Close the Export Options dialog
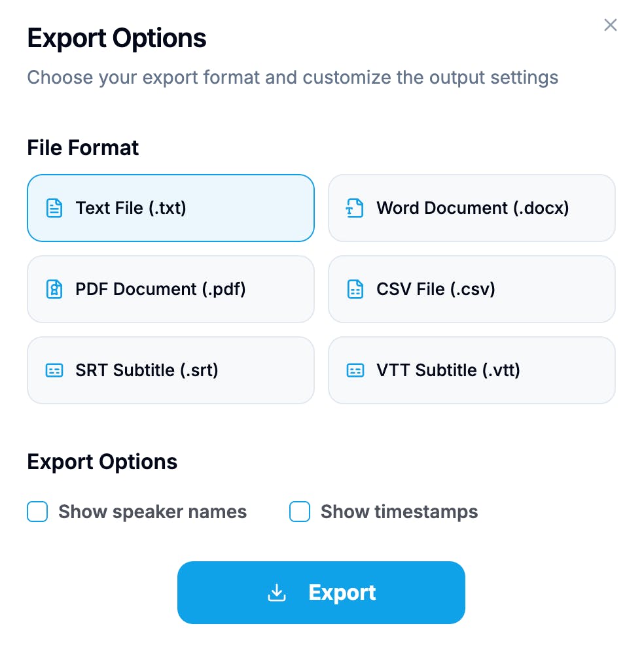644x645 pixels. tap(610, 25)
